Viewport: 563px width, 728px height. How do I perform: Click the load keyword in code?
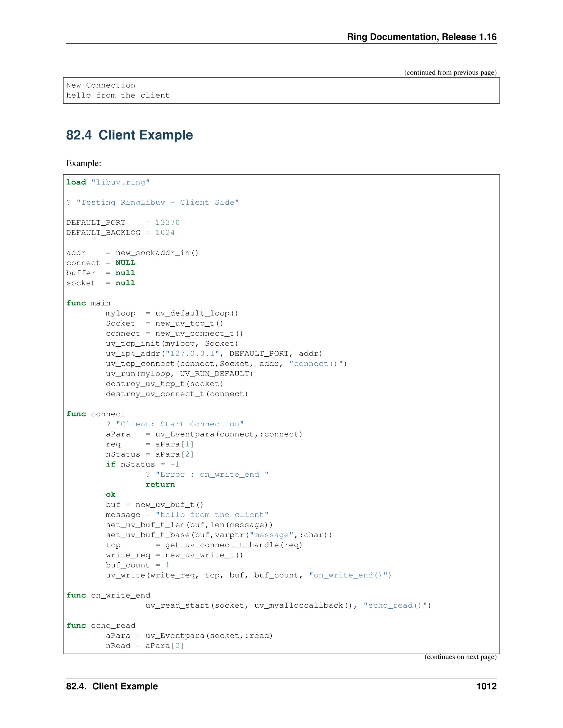click(76, 182)
